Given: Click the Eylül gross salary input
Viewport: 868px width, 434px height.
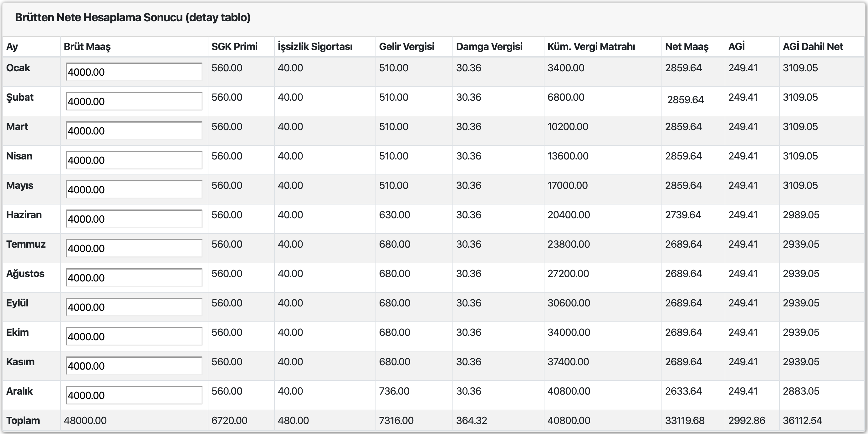Looking at the screenshot, I should coord(134,307).
